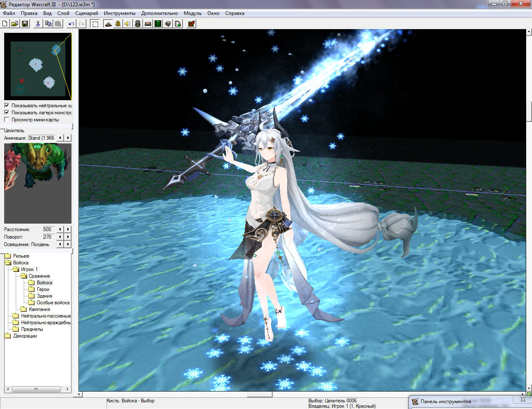Viewport: 532px width, 409px height.
Task: Open the AI editor
Action: 158,24
